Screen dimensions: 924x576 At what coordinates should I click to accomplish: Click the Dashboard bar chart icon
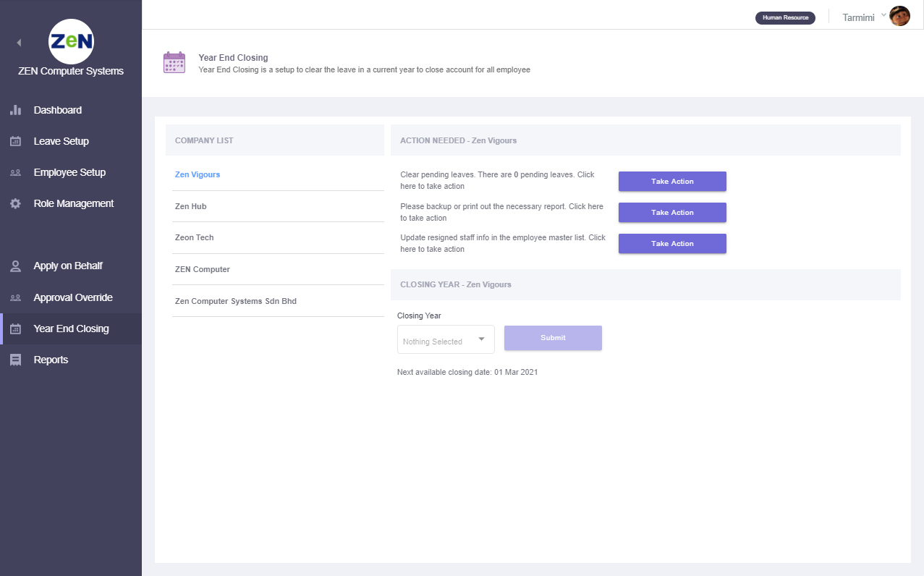click(x=15, y=110)
